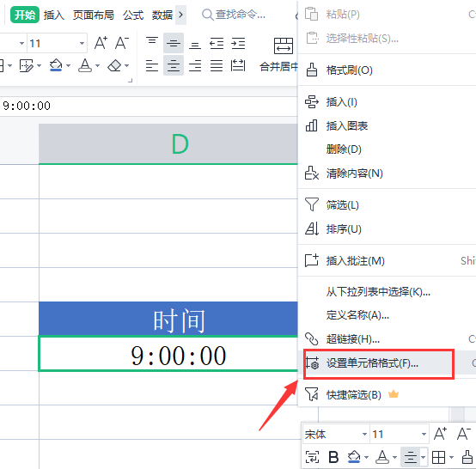Open the cell style brush dropdown arrow
Screen dimensions: 476x469
40,65
